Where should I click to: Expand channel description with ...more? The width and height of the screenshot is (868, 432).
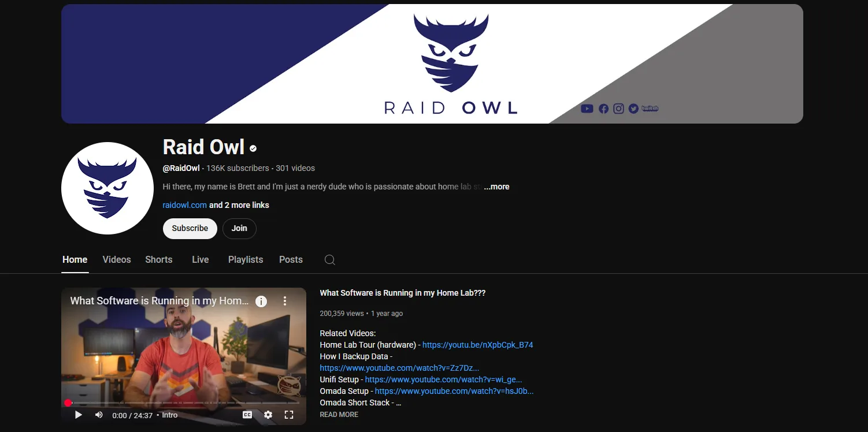(496, 187)
